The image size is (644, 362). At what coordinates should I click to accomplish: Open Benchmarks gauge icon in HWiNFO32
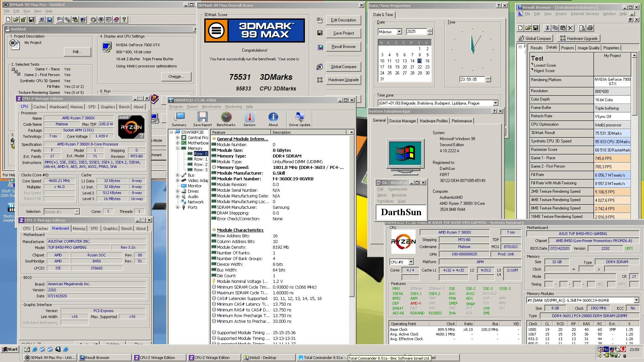coord(226,119)
